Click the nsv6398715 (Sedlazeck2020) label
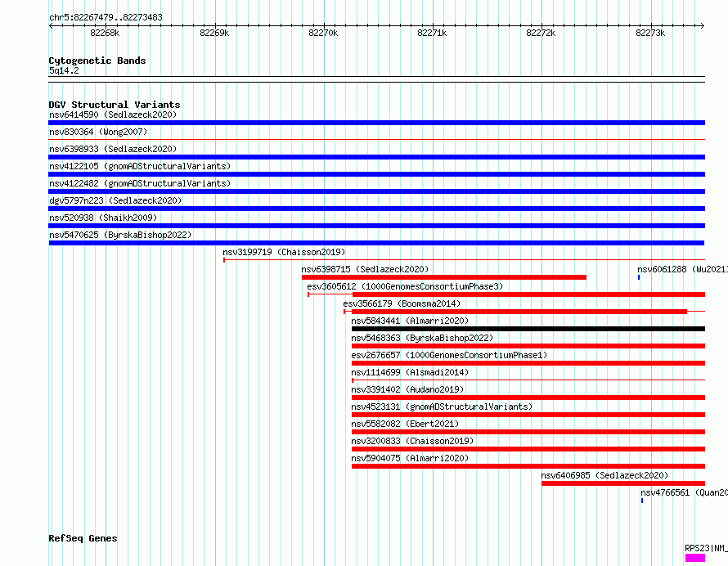The width and height of the screenshot is (728, 566). click(x=365, y=269)
